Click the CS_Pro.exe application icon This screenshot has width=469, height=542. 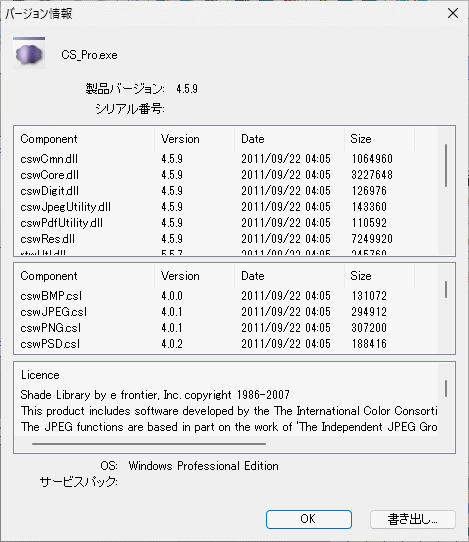pyautogui.click(x=29, y=54)
